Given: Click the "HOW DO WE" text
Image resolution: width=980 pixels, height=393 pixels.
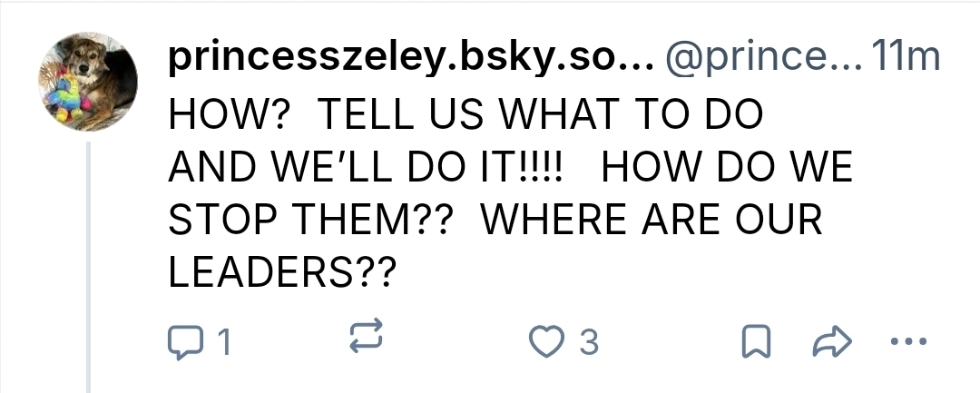Looking at the screenshot, I should click(727, 169).
